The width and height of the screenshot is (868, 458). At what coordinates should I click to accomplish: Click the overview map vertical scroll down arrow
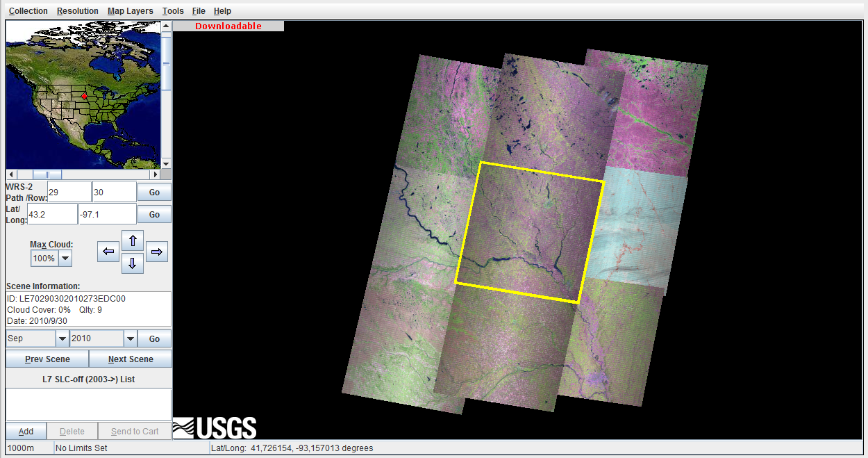pos(165,164)
